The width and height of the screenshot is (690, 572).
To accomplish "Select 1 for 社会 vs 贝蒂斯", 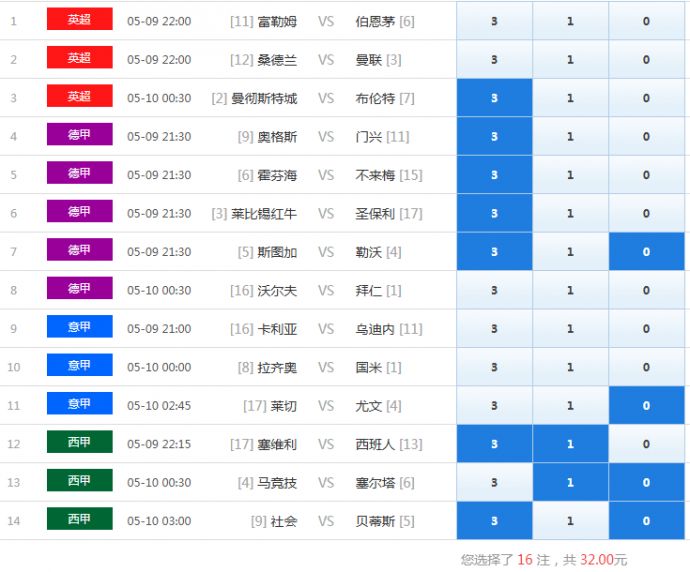I will (x=570, y=521).
